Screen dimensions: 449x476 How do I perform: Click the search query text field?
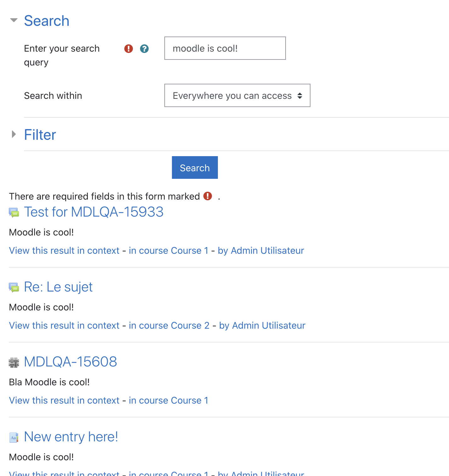tap(225, 48)
